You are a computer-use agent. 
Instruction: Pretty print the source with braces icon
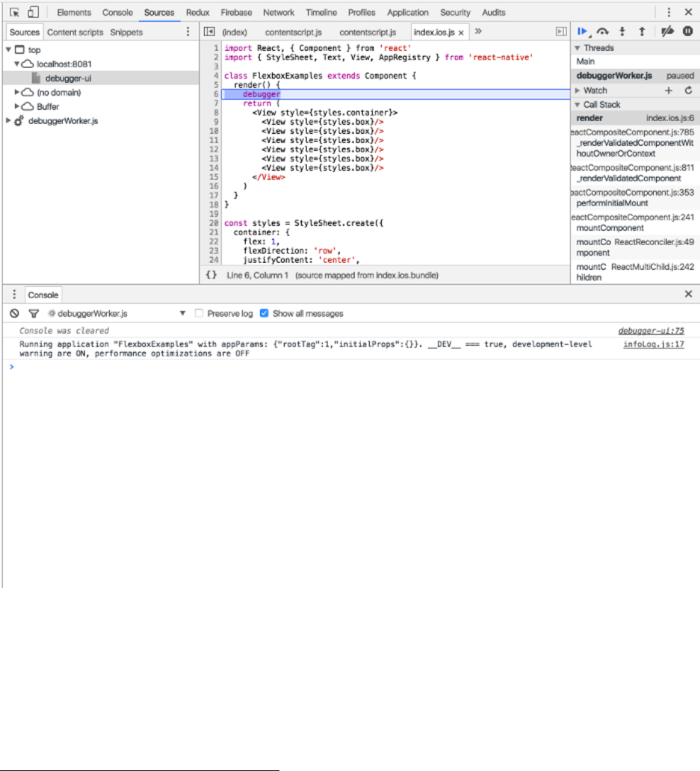(x=211, y=276)
